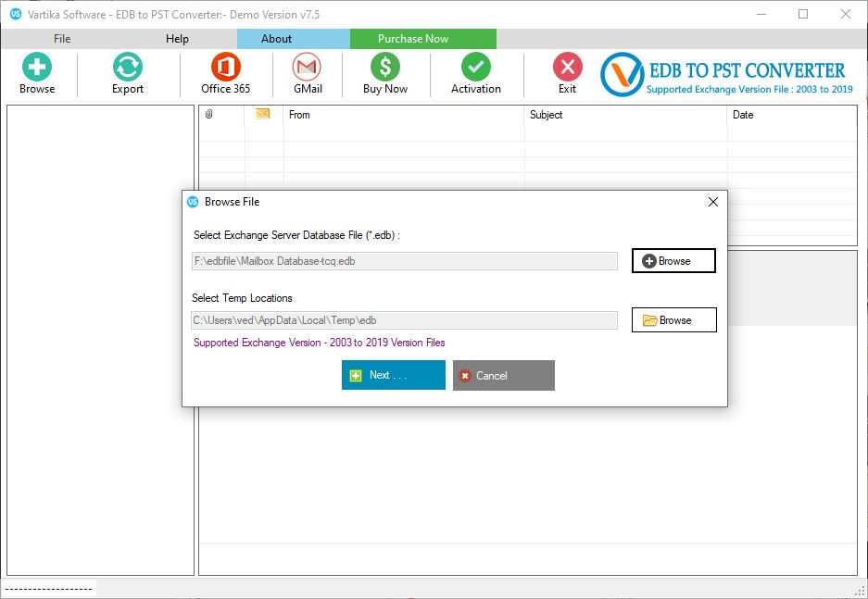Click the 'Select Exchange Server Database File' label
Screen dimensions: 868x599
(x=296, y=235)
